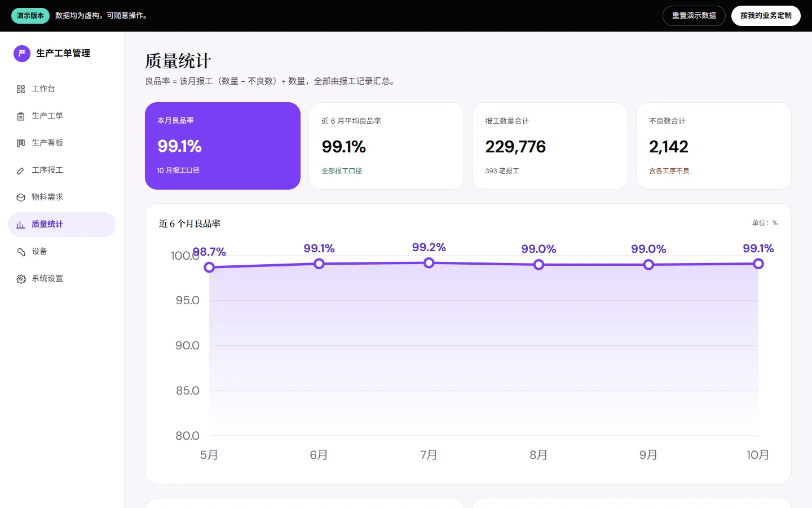Select the active 质量统计 menu item
Viewport: 812px width, 508px height.
[x=62, y=225]
